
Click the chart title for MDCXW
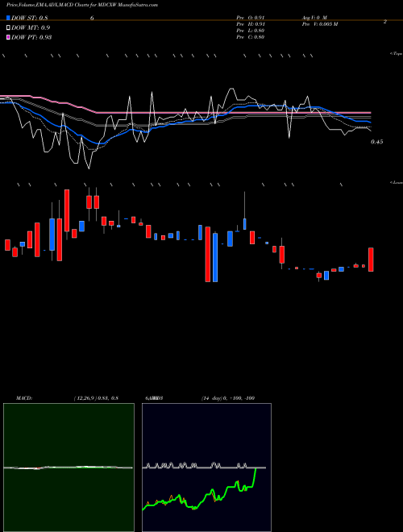click(82, 5)
